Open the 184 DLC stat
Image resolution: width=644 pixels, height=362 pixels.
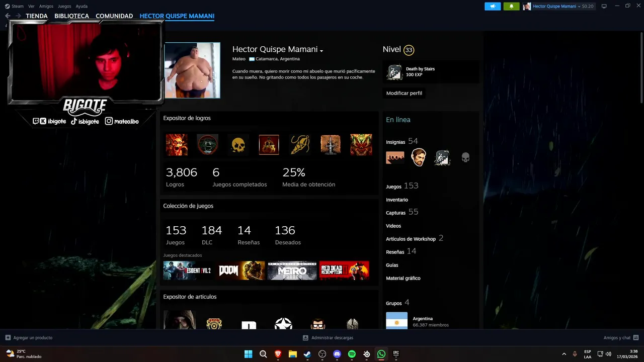click(x=211, y=235)
